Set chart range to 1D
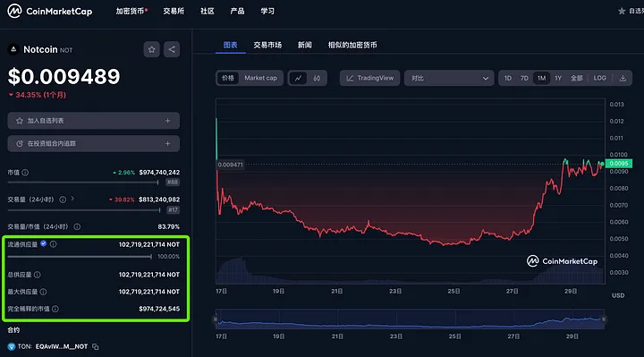This screenshot has height=357, width=644. (508, 78)
